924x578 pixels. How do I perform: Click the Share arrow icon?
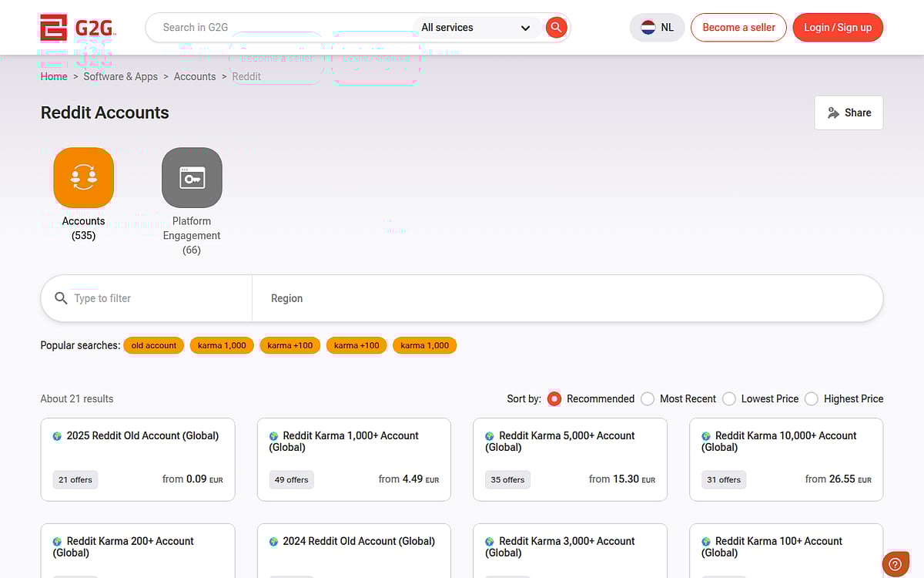833,113
